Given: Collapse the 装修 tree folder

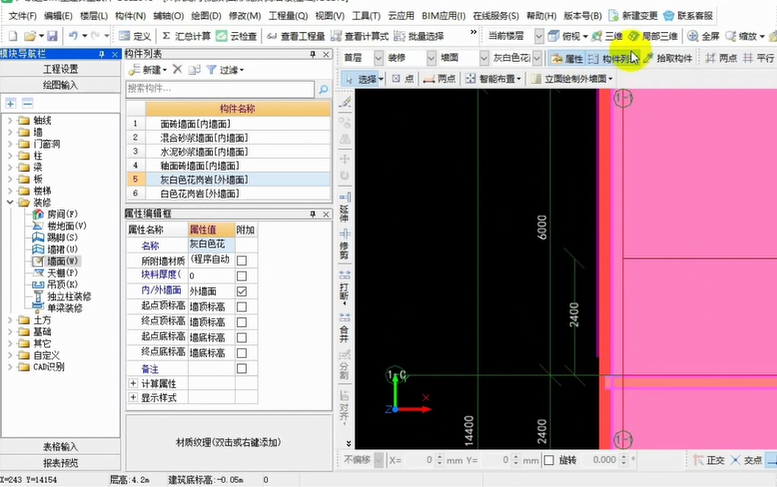Looking at the screenshot, I should tap(10, 202).
